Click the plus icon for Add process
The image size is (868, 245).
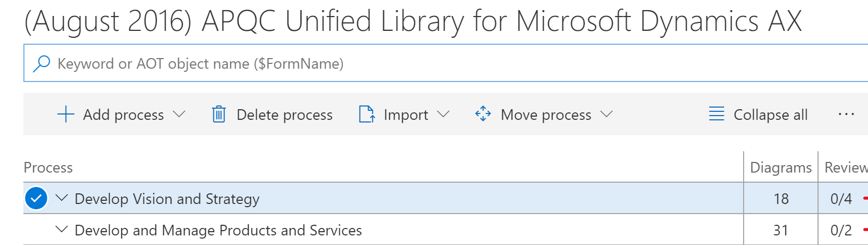(65, 114)
